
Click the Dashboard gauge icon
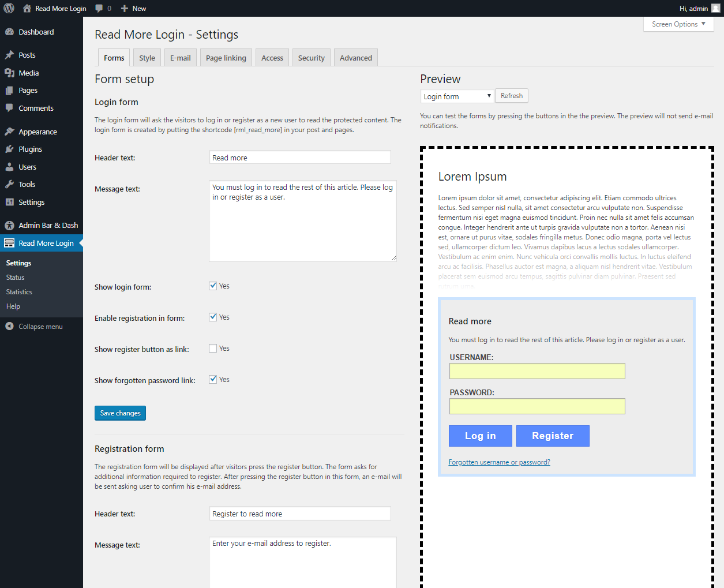pos(9,32)
